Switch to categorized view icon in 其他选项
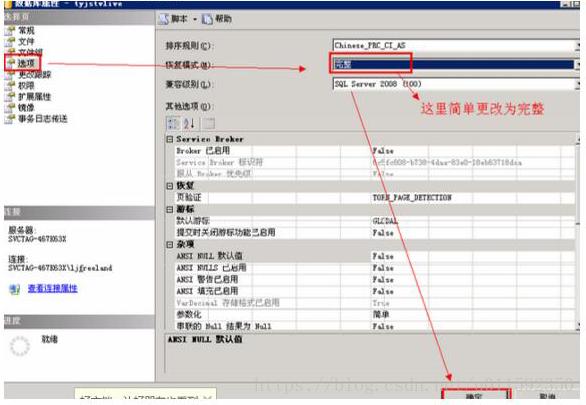This screenshot has height=405, width=586. click(x=173, y=123)
